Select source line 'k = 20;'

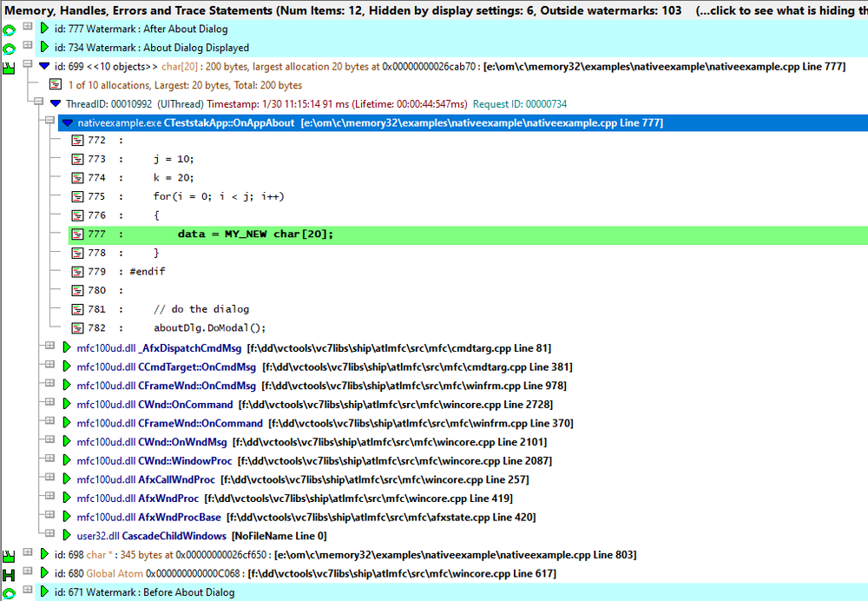[174, 178]
